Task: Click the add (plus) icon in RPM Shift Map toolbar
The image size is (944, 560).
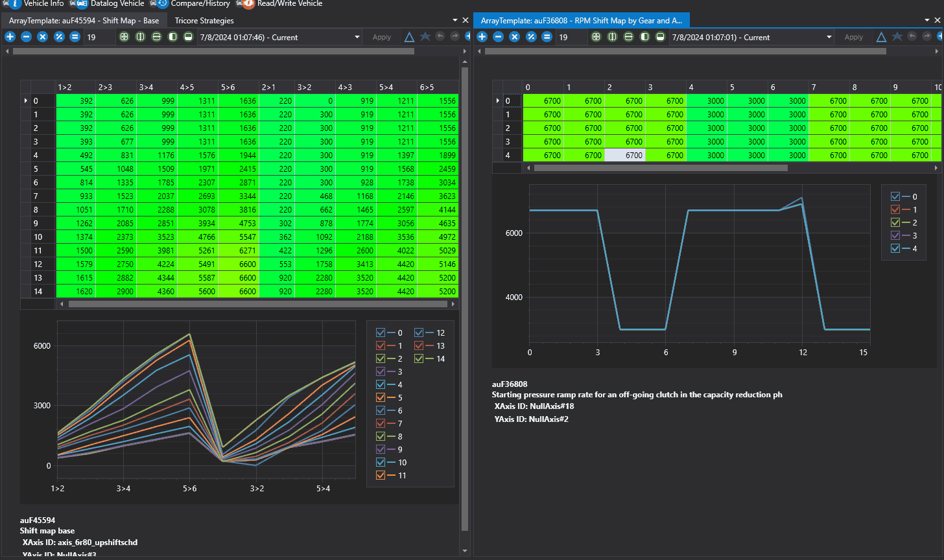Action: tap(482, 37)
